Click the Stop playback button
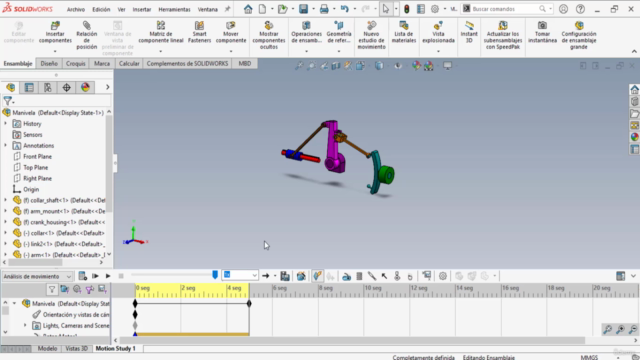640x360 pixels. [x=121, y=276]
